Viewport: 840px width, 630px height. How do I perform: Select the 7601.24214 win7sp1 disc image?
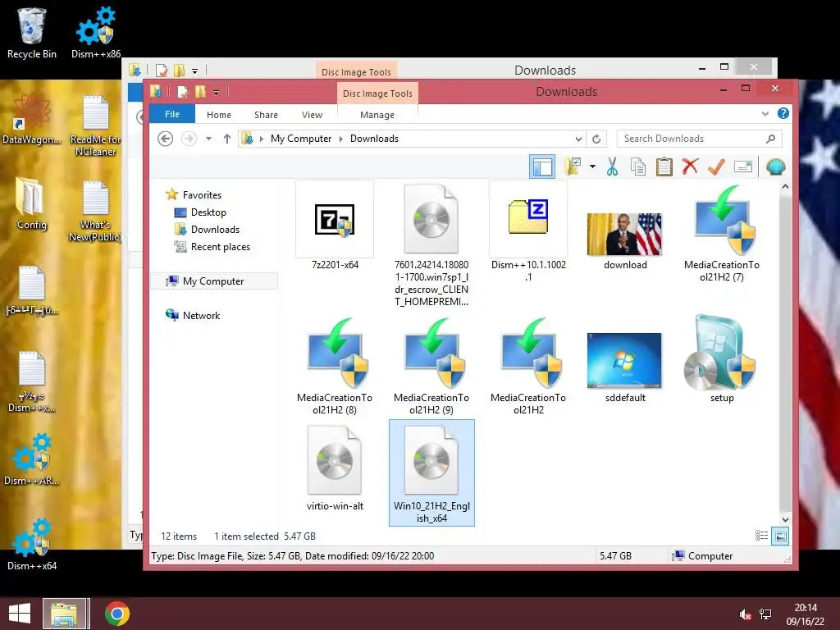[x=431, y=245]
